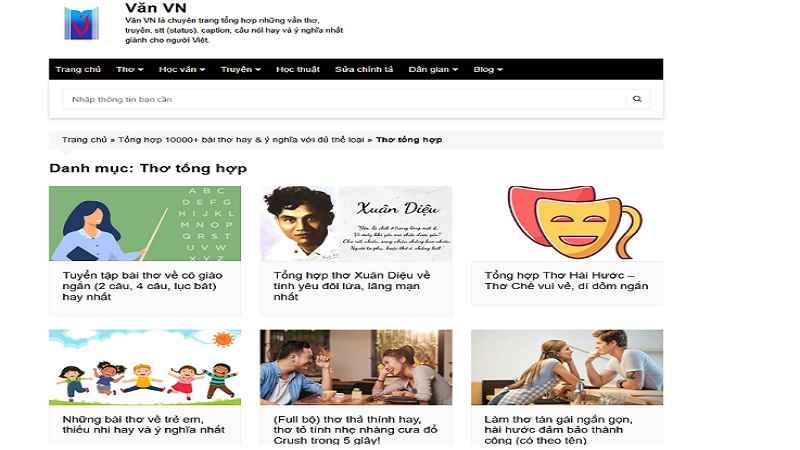Open Tổng hợp Thơ Hài Hước article
The height and width of the screenshot is (450, 800).
(x=566, y=281)
